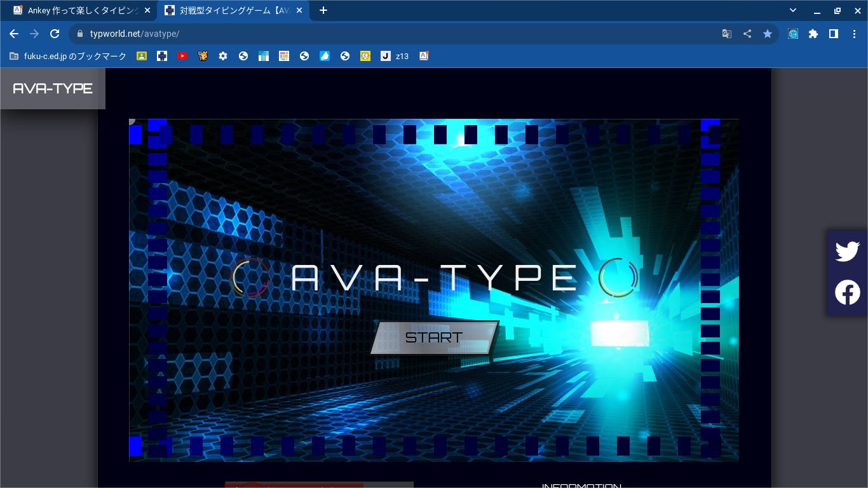
Task: Open the gear settings bookmark icon
Action: [223, 56]
